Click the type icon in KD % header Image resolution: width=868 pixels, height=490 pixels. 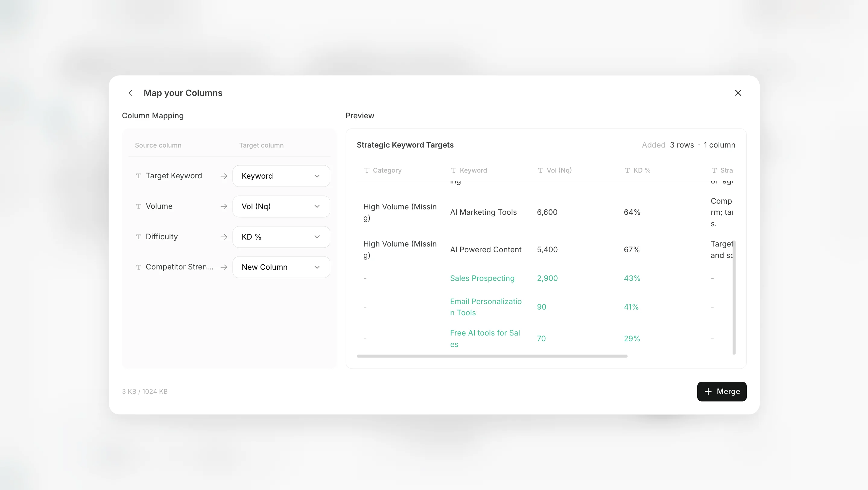(x=627, y=170)
